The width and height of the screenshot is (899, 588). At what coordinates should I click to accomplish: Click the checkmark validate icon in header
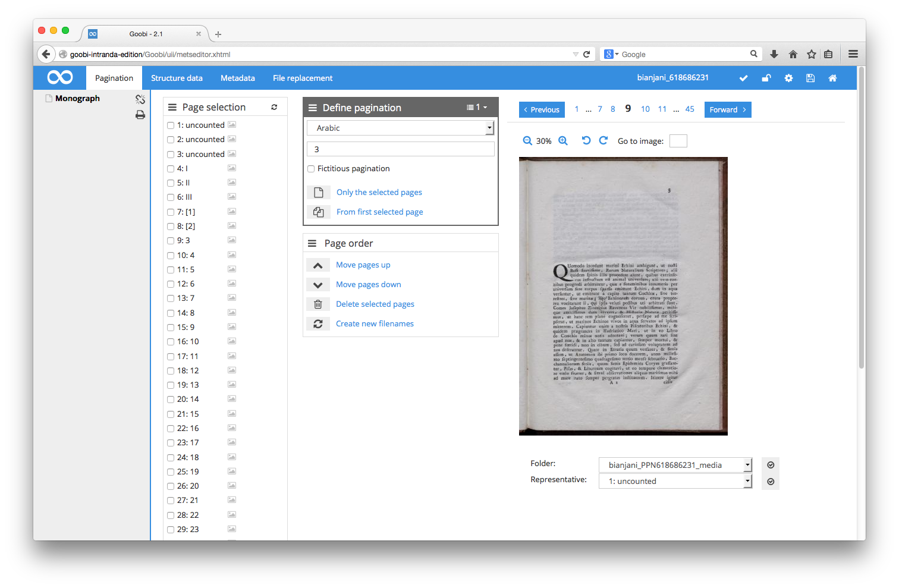click(743, 78)
